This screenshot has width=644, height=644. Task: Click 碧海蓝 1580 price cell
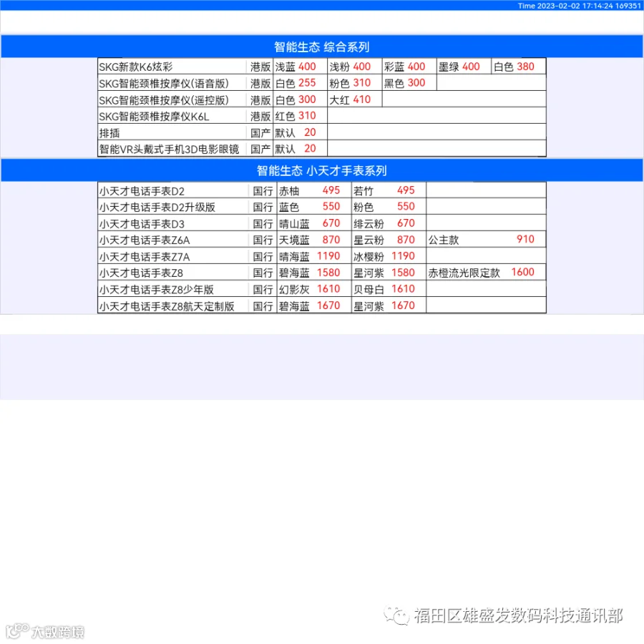(x=314, y=273)
